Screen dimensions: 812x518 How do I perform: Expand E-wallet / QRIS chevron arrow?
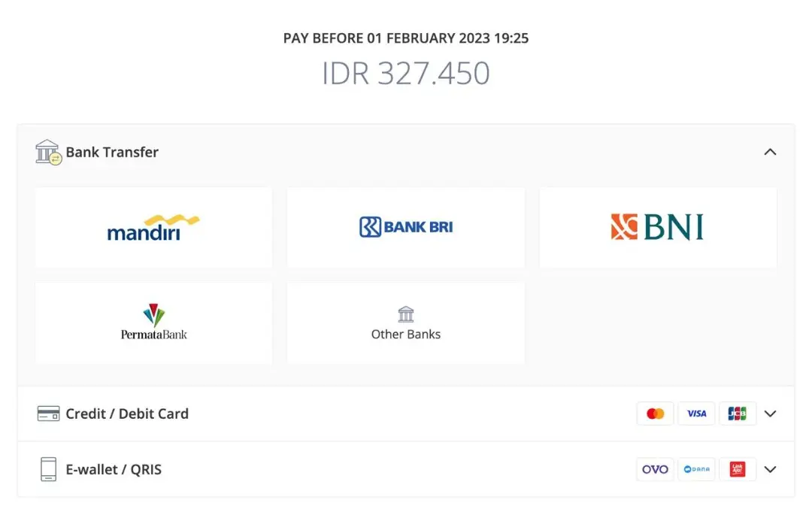point(770,469)
